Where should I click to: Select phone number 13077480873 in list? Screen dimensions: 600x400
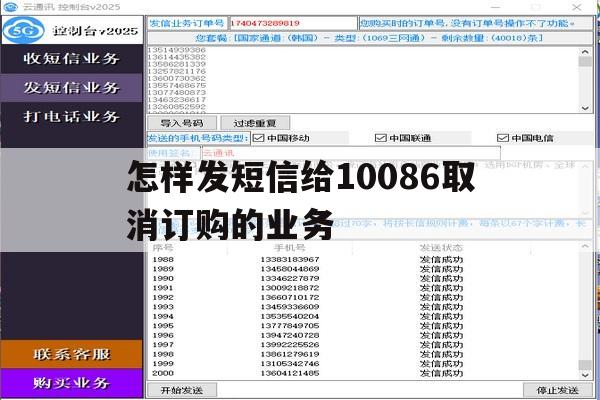176,92
